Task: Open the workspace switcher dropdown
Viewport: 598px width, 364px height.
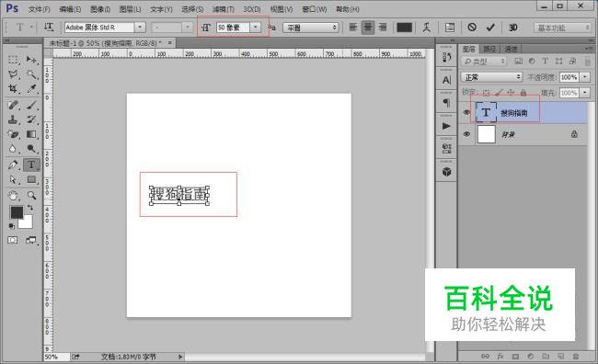Action: [562, 28]
